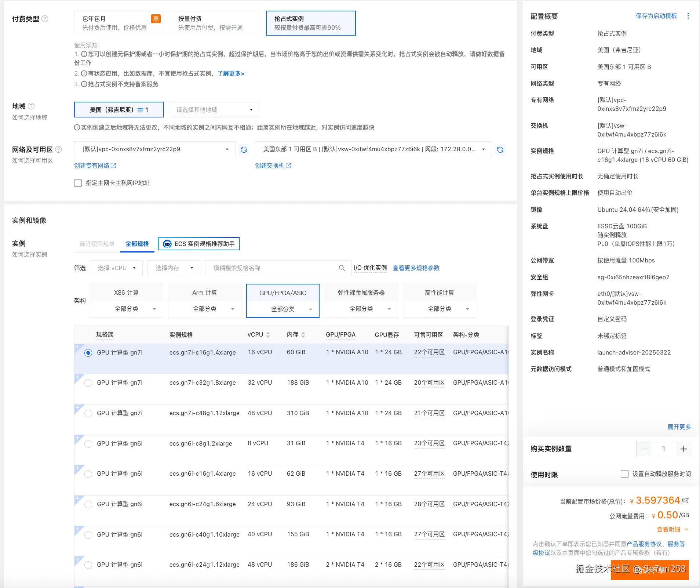Click the help icon beside 网络及可用区
The image size is (700, 588).
tap(58, 149)
